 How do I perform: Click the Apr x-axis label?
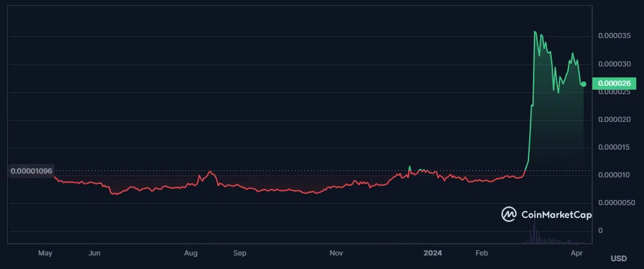[577, 253]
